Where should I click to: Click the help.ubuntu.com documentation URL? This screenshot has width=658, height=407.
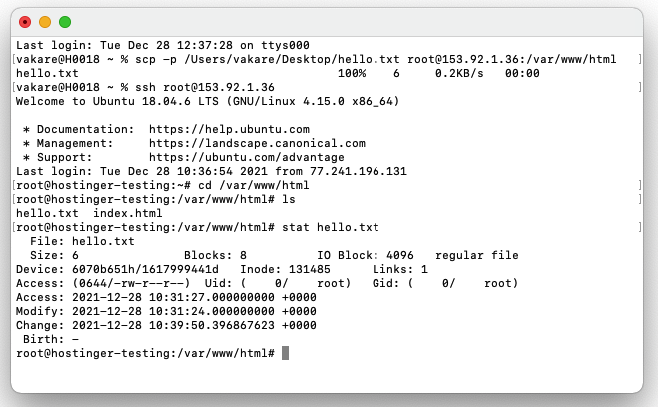click(x=229, y=129)
